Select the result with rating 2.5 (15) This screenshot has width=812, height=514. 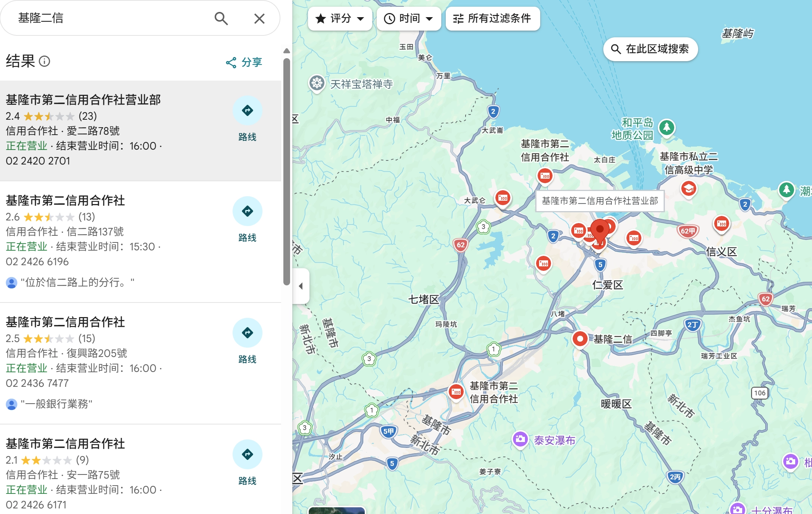[x=140, y=363]
